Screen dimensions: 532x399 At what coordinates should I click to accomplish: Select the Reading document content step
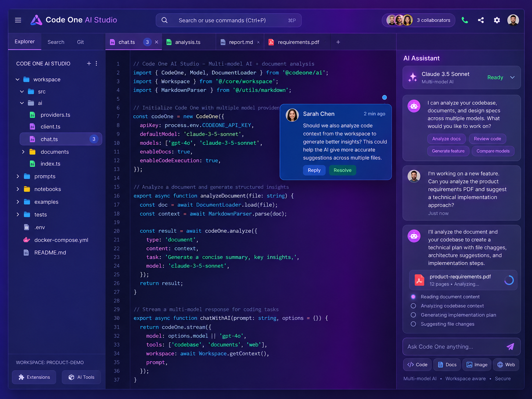click(x=413, y=296)
